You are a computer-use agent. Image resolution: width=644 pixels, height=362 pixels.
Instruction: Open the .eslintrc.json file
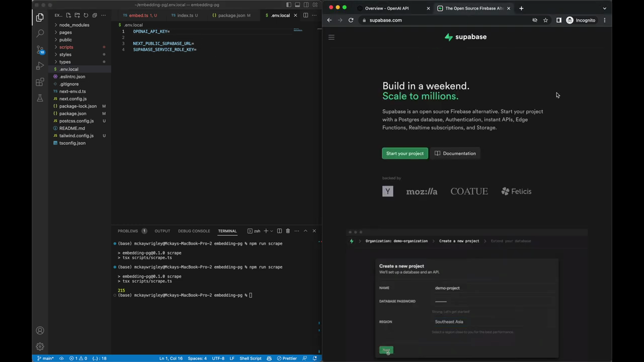point(72,76)
